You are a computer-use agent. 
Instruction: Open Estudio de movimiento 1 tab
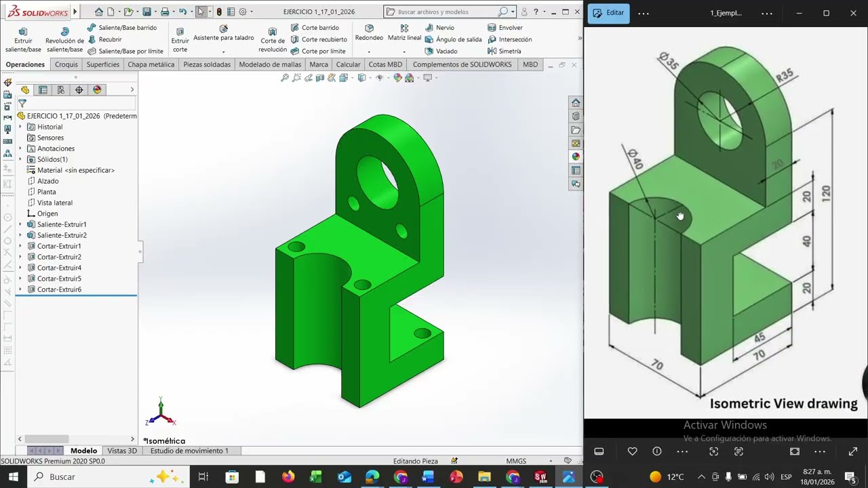pos(189,451)
